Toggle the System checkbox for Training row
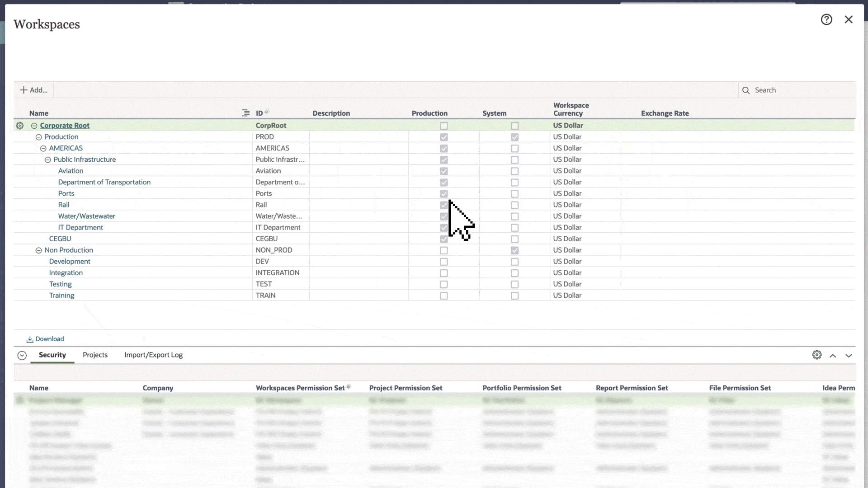 tap(514, 296)
